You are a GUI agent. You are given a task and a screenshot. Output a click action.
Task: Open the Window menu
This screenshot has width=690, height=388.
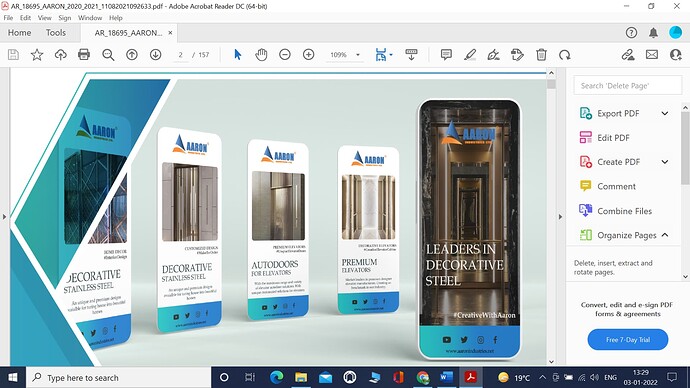pos(90,18)
